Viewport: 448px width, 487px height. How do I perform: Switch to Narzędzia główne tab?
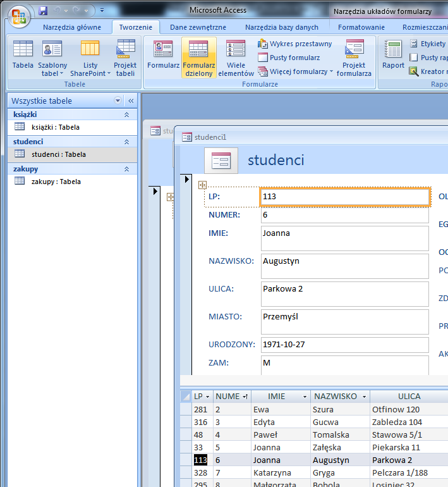pyautogui.click(x=72, y=27)
